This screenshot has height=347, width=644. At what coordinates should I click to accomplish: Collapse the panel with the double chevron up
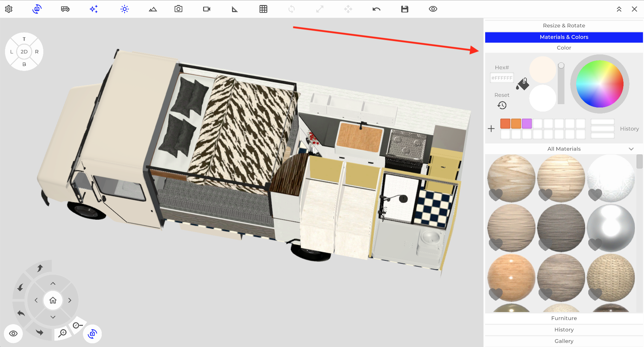(x=619, y=9)
